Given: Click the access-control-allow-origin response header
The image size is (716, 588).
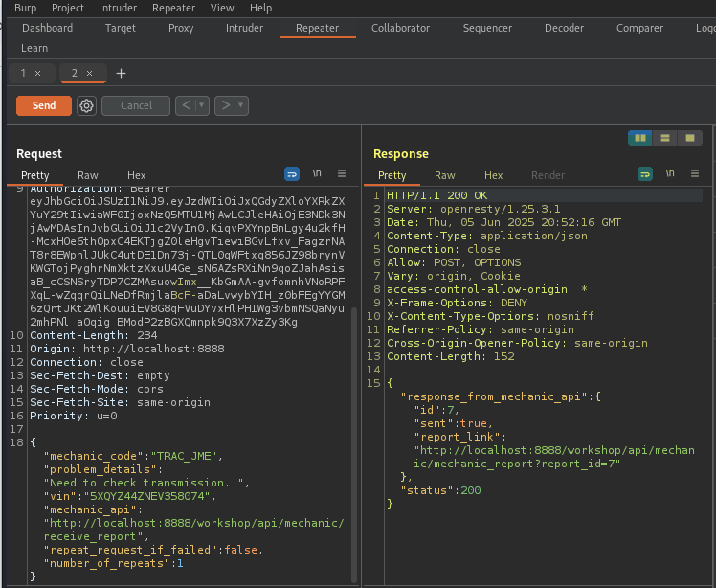Looking at the screenshot, I should pos(487,289).
